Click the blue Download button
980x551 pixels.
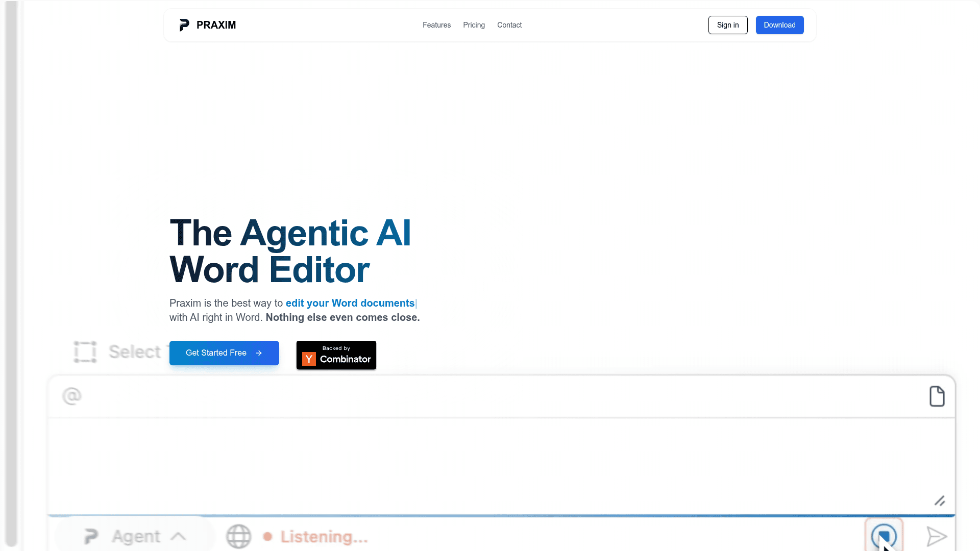pyautogui.click(x=779, y=25)
